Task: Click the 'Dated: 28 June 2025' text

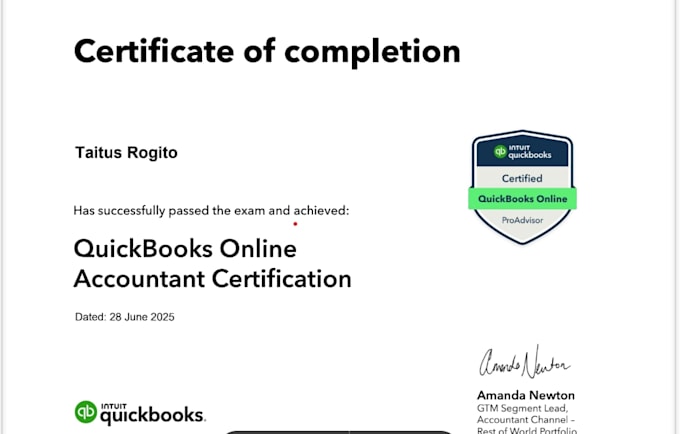Action: click(124, 317)
